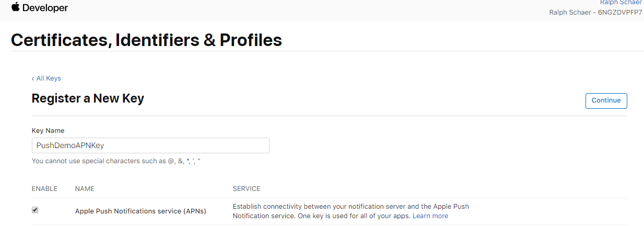Click the Key Name field label
This screenshot has width=644, height=226.
click(48, 130)
